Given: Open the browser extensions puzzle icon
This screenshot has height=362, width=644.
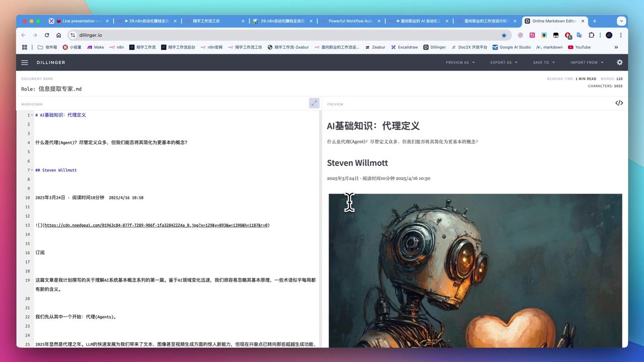Looking at the screenshot, I should pyautogui.click(x=591, y=35).
